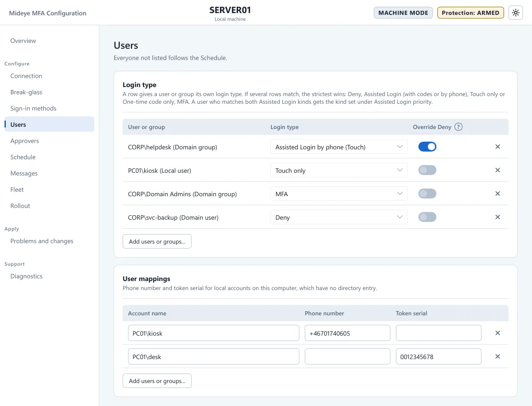Toggle the light/dark theme sun icon
This screenshot has height=406, width=532.
[515, 13]
